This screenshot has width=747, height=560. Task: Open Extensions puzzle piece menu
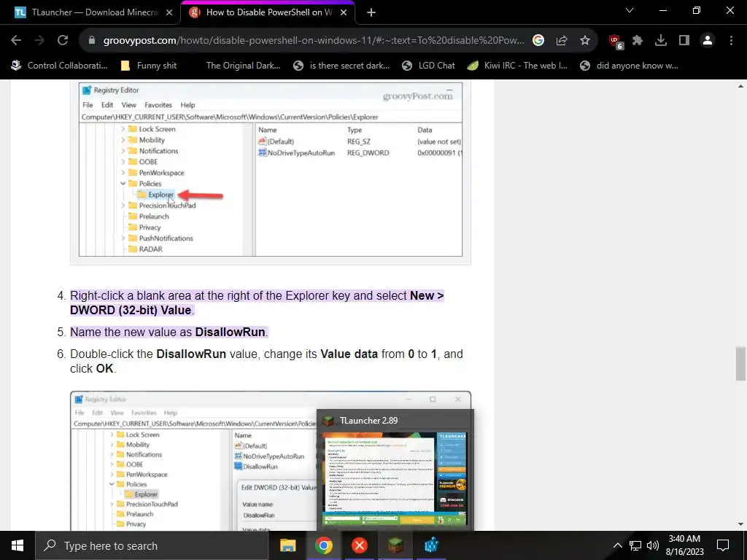[x=638, y=41]
